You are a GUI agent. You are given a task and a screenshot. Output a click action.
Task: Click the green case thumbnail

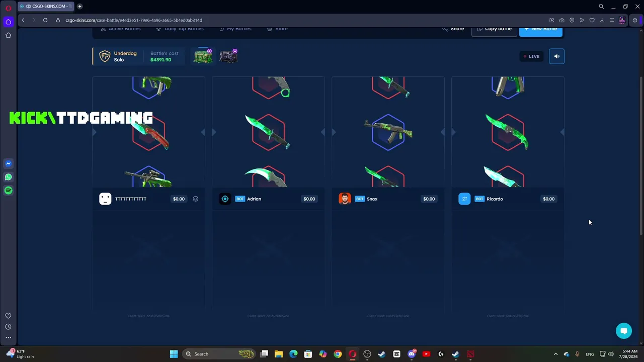point(203,56)
